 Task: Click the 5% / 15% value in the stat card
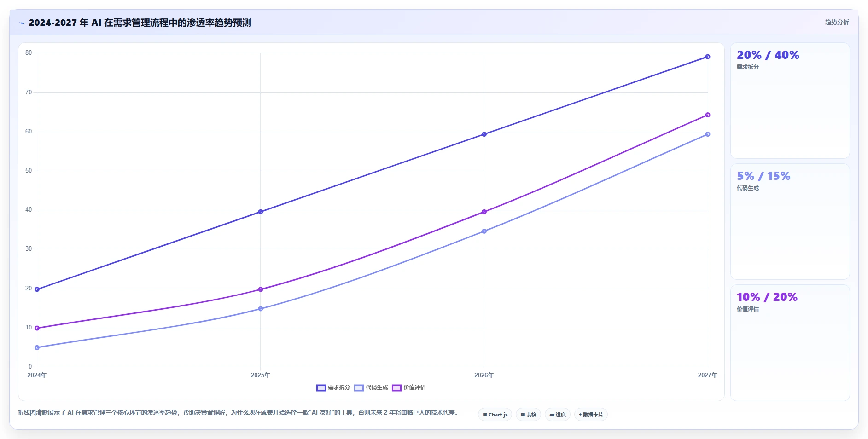click(x=763, y=176)
